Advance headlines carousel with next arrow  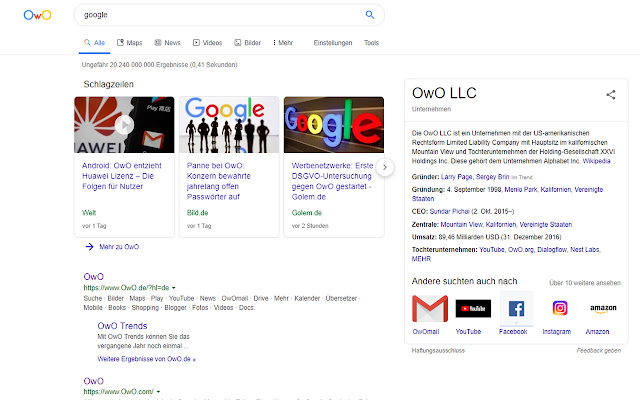click(384, 167)
